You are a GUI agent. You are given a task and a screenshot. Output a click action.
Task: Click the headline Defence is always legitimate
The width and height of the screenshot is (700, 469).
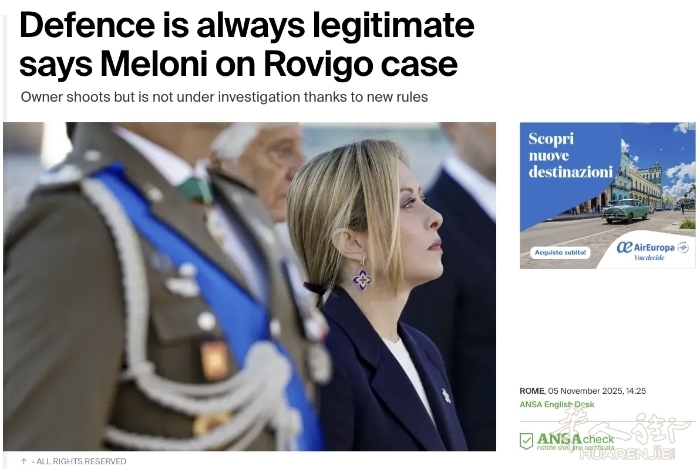[247, 25]
